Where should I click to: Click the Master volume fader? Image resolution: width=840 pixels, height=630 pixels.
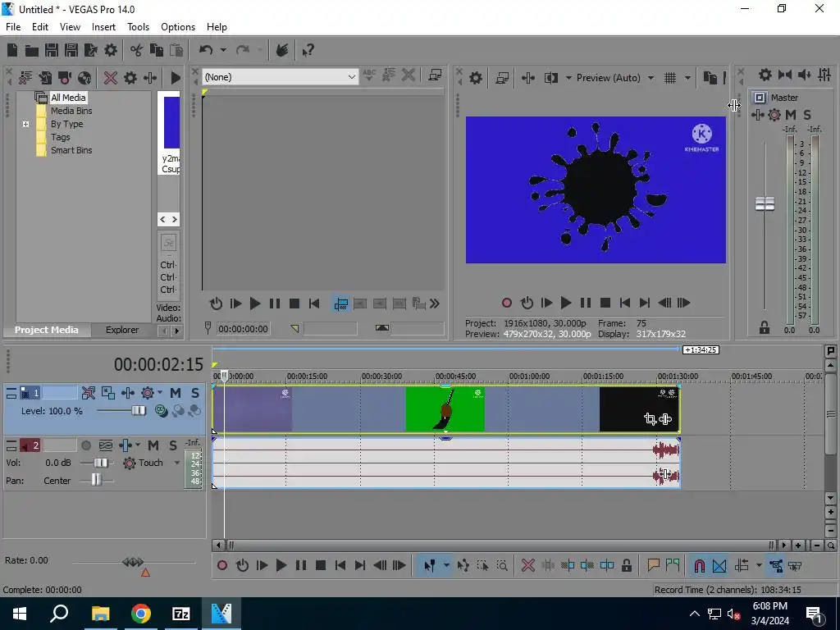point(765,204)
